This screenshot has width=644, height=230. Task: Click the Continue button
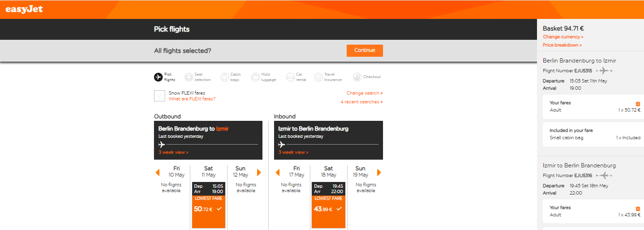tap(365, 50)
